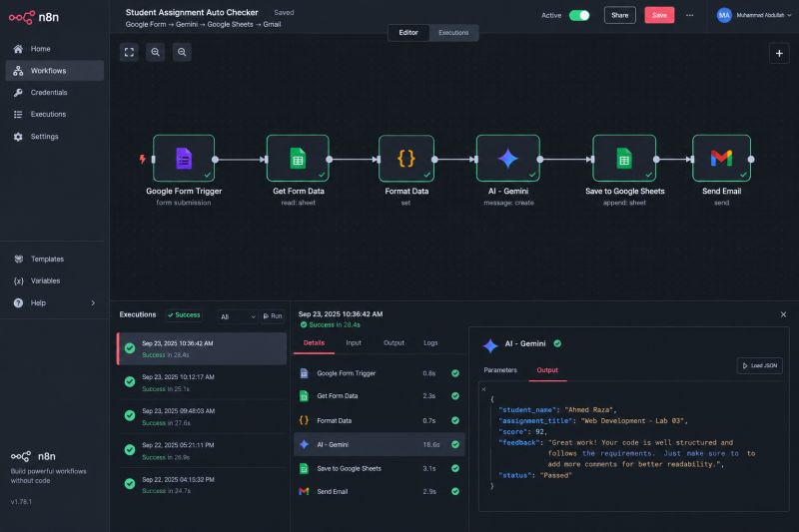Click the Share button

coord(619,15)
